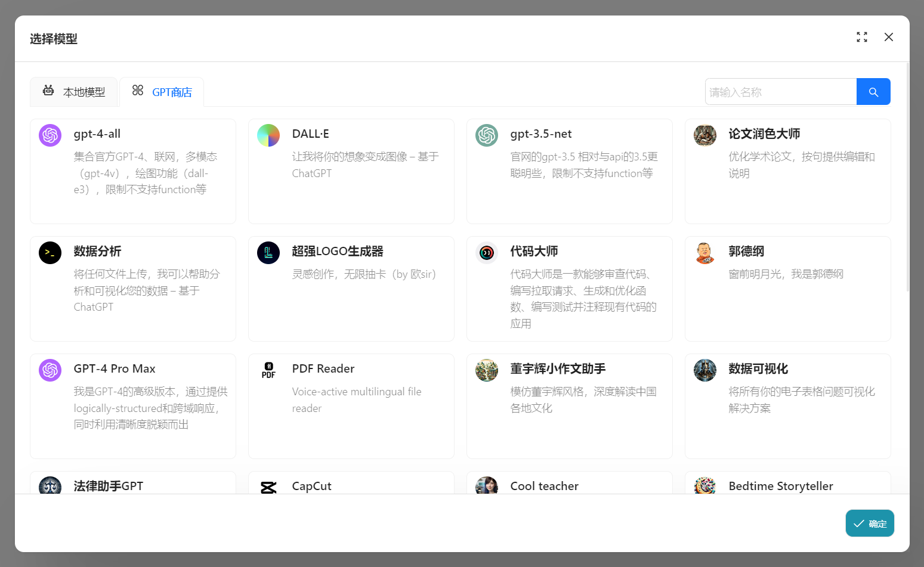Choose the gpt-3.5-net card title
The width and height of the screenshot is (924, 567).
point(541,134)
